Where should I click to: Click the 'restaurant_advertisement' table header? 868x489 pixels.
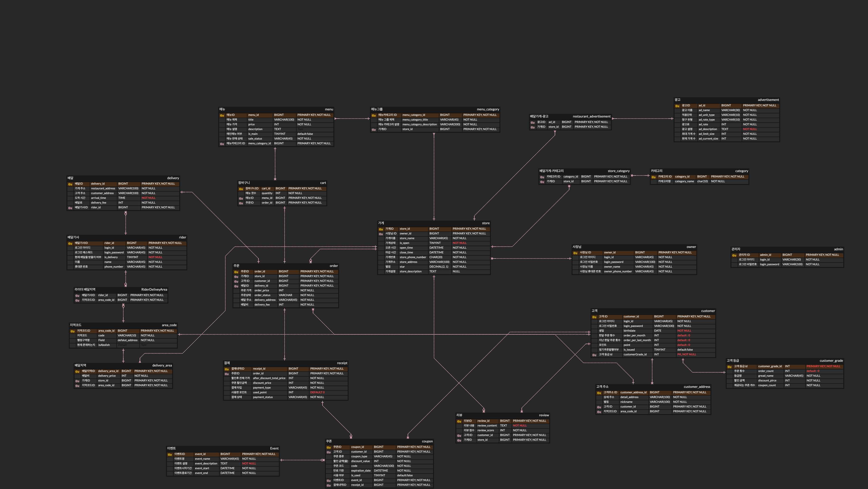[591, 116]
